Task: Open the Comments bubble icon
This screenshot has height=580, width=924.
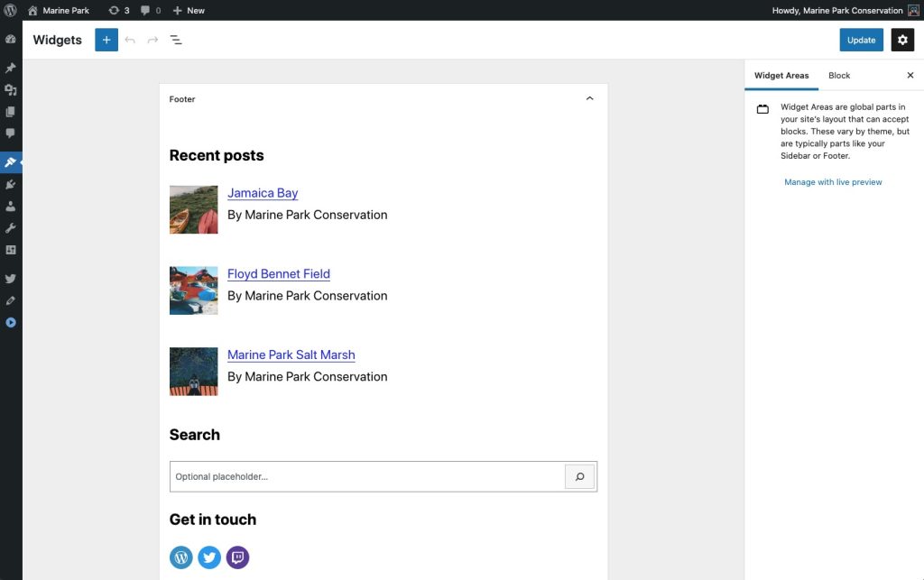Action: 10,133
